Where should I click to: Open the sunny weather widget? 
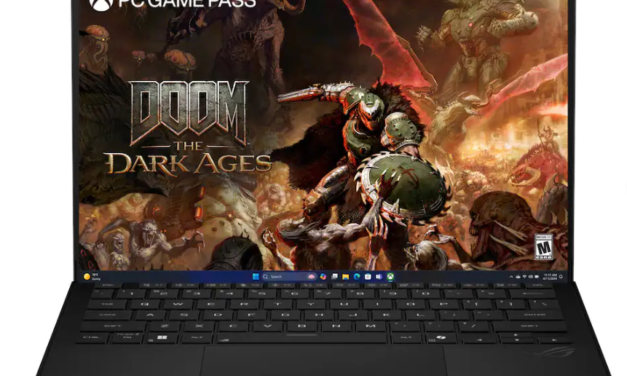tap(92, 276)
